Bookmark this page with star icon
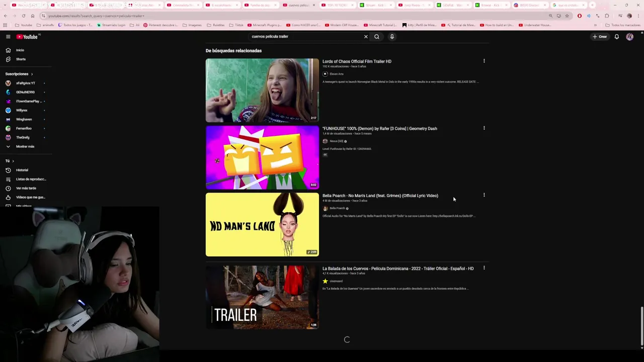Screen dimensions: 644x362 pyautogui.click(x=567, y=16)
